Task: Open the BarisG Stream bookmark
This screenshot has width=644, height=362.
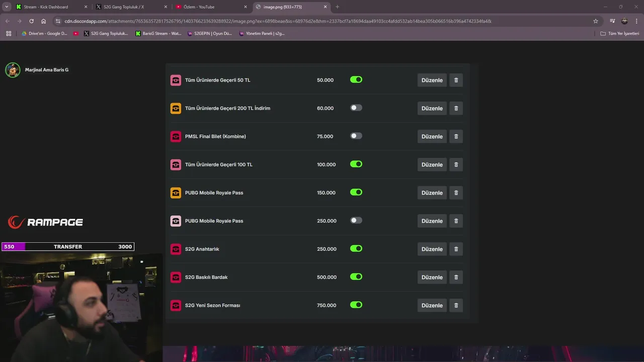Action: click(x=158, y=34)
